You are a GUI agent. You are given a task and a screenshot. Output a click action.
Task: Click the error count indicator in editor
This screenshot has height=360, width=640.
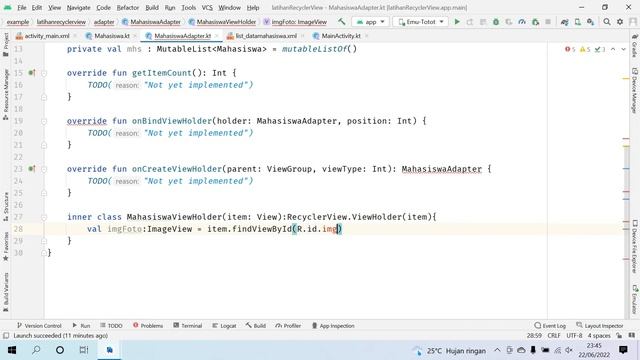(x=570, y=49)
